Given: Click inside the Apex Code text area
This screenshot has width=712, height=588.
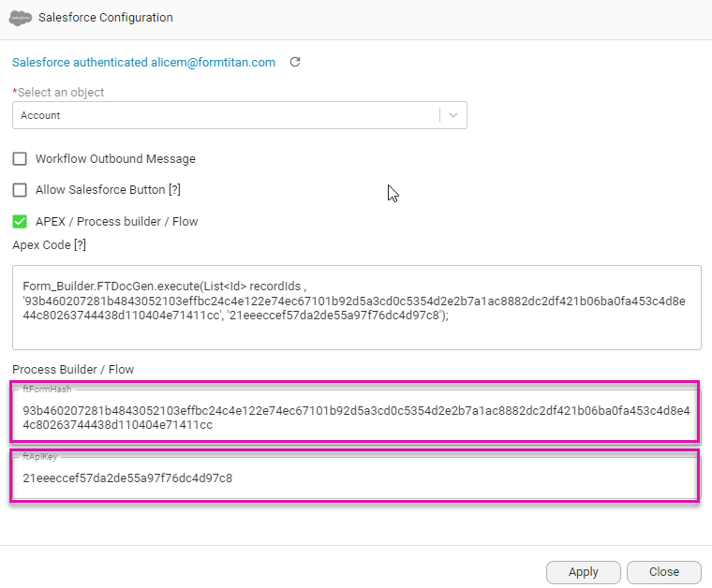Looking at the screenshot, I should pyautogui.click(x=356, y=307).
